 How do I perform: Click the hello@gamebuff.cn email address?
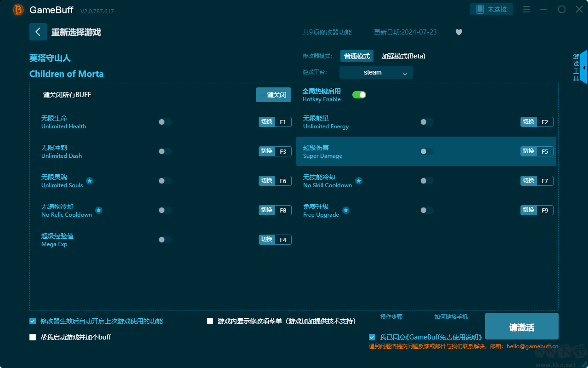pyautogui.click(x=532, y=346)
